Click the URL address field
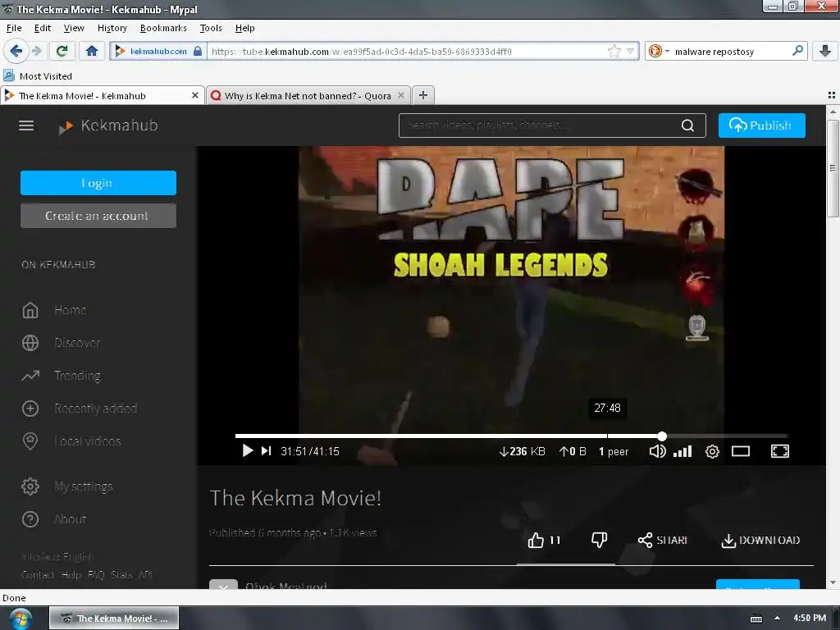This screenshot has width=840, height=630. 407,52
